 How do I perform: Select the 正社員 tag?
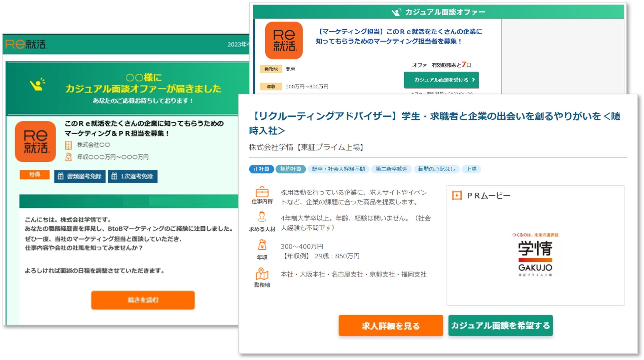coord(261,169)
